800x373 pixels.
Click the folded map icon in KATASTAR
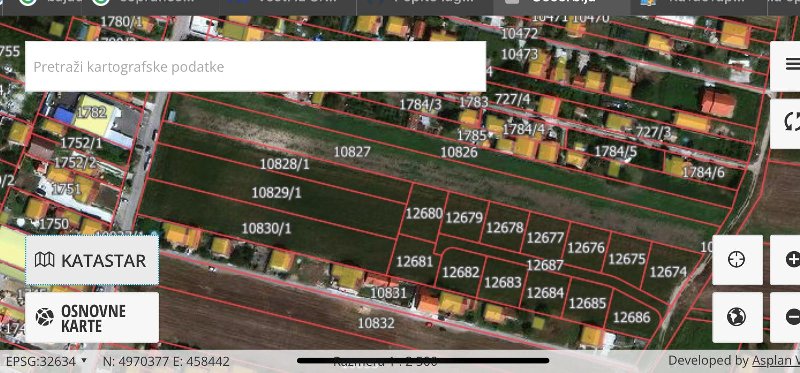pos(44,260)
